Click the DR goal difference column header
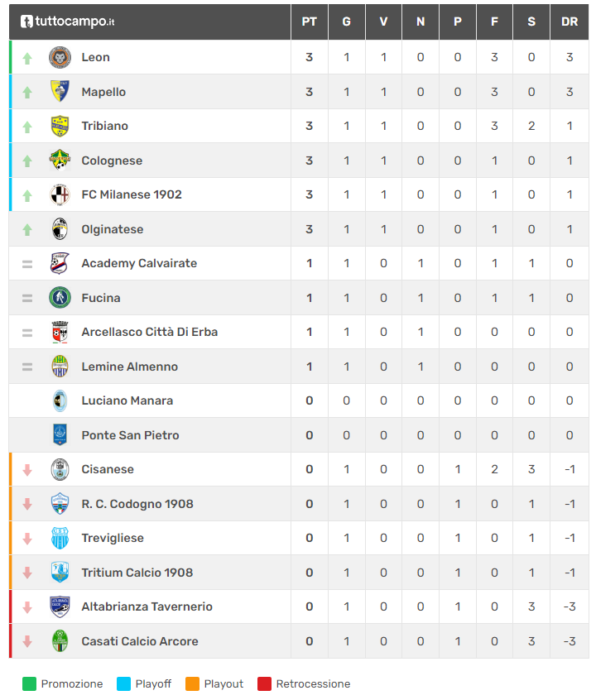Screen dimensions: 596x700 [x=570, y=22]
